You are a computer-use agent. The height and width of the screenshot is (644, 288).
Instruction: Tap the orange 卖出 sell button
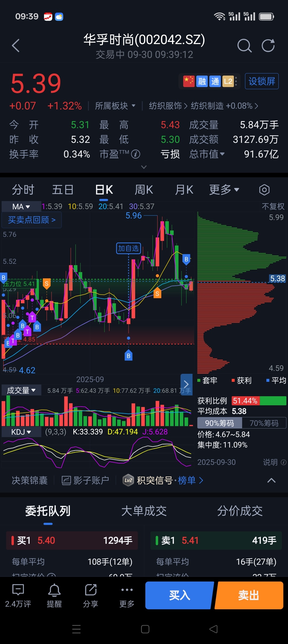pos(249,595)
